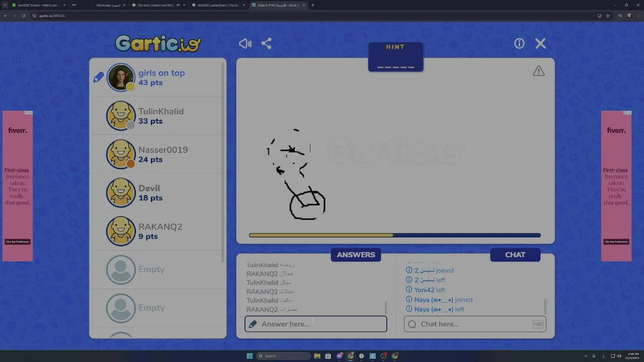Click '33 pts' score for TulinKhalid
The image size is (644, 362).
tap(150, 121)
